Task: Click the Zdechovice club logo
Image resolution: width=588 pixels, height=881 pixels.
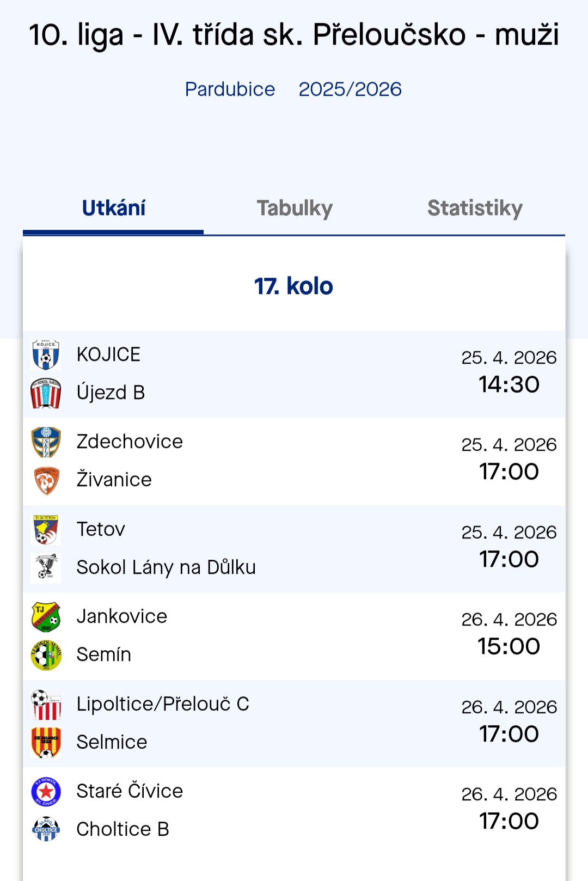Action: tap(46, 442)
